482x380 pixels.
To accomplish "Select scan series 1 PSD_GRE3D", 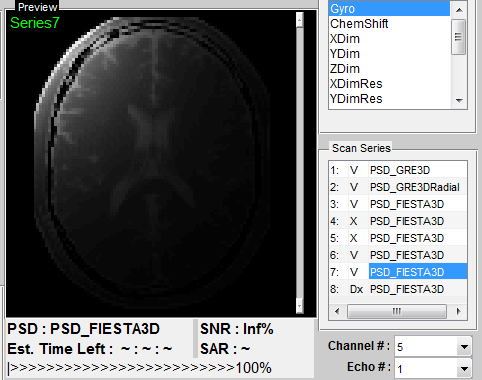I will point(398,170).
